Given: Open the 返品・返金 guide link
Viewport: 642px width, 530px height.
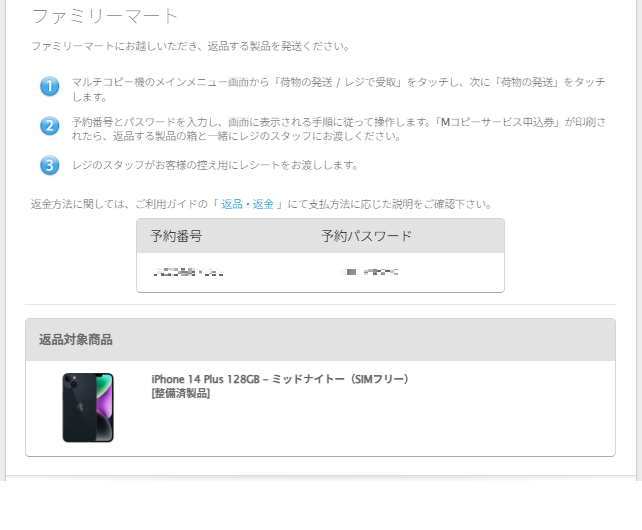Looking at the screenshot, I should [x=247, y=204].
